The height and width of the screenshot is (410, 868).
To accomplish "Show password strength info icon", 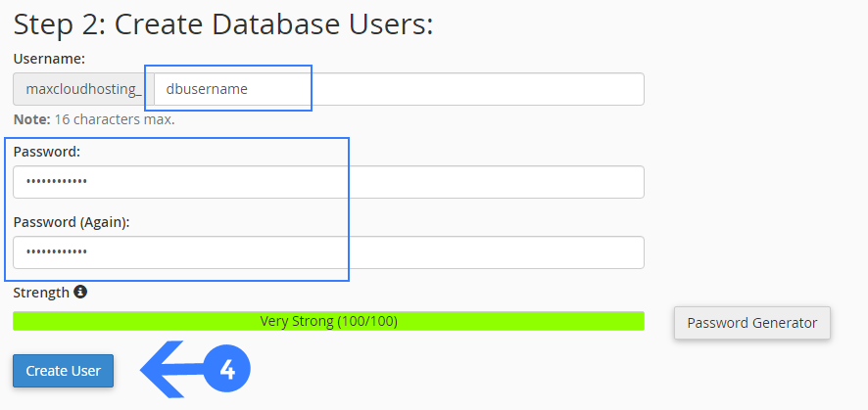I will [x=80, y=292].
